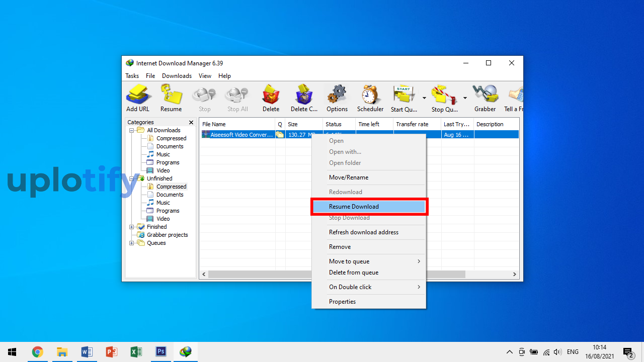Open the Windows Start menu
The image size is (644, 362).
tap(12, 352)
